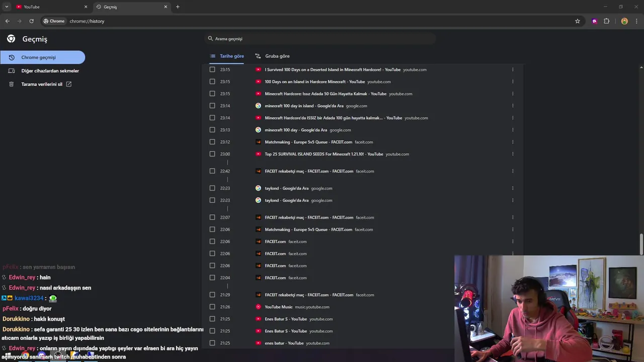
Task: Click chat username kawai3234
Action: [29, 298]
